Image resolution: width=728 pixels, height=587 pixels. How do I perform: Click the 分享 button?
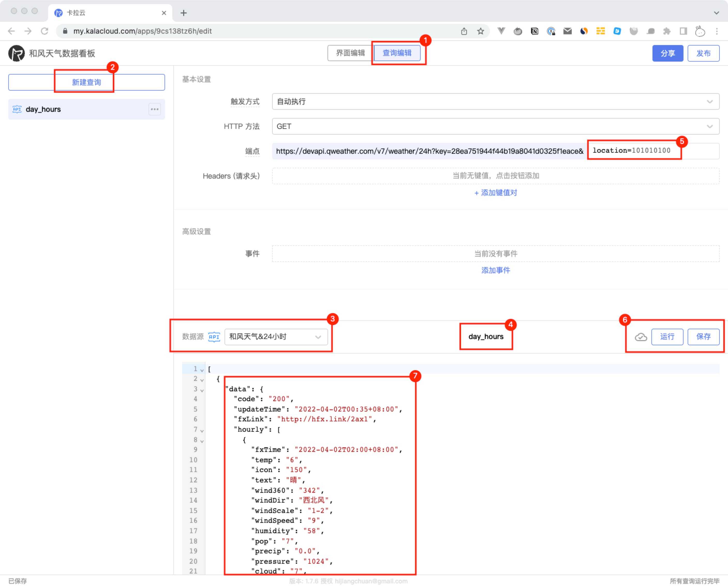pyautogui.click(x=667, y=53)
